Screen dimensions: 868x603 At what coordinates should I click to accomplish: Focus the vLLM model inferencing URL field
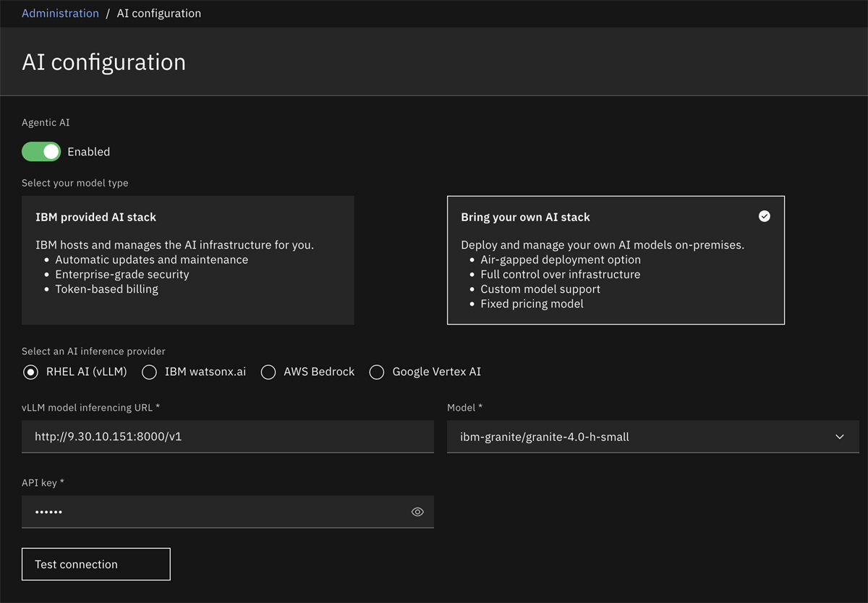pos(228,437)
